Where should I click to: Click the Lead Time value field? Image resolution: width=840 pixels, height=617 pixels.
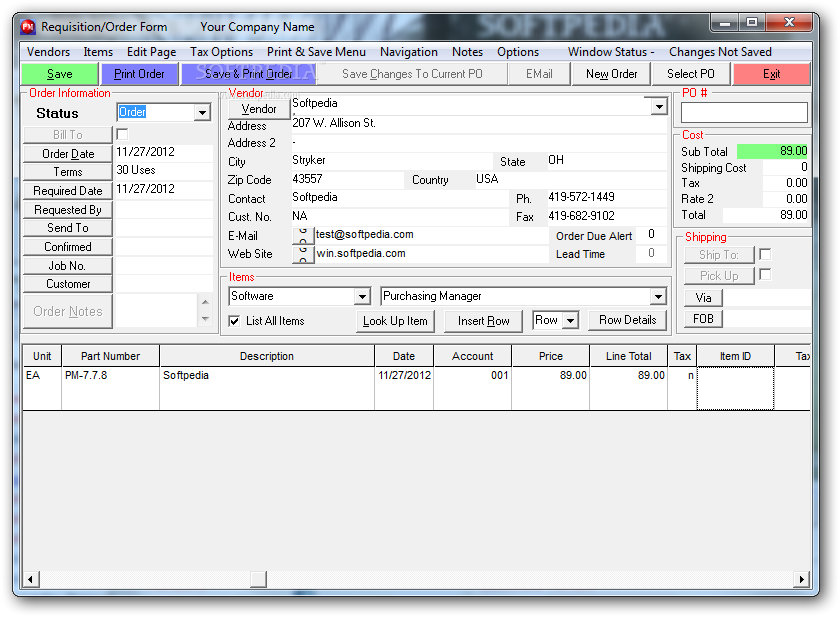click(651, 253)
